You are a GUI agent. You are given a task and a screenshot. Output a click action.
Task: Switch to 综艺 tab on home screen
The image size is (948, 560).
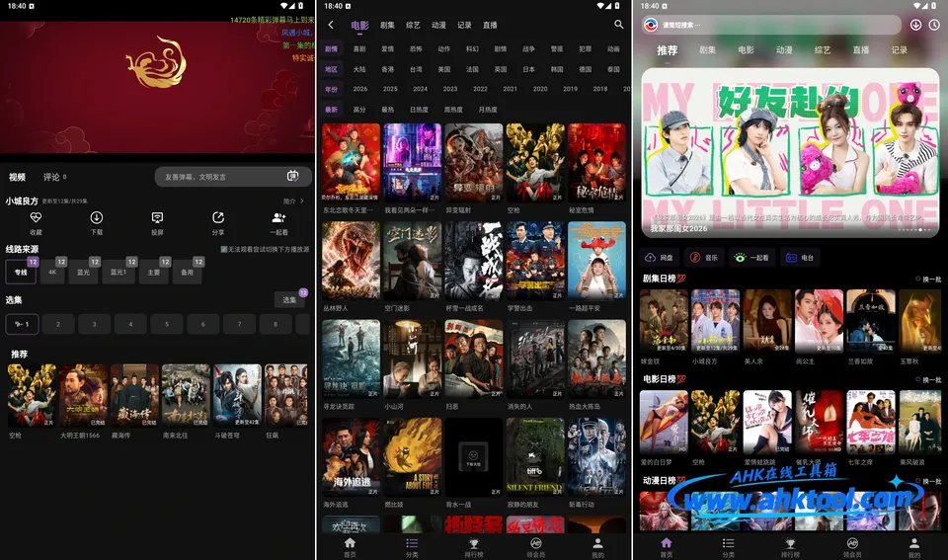[x=823, y=50]
